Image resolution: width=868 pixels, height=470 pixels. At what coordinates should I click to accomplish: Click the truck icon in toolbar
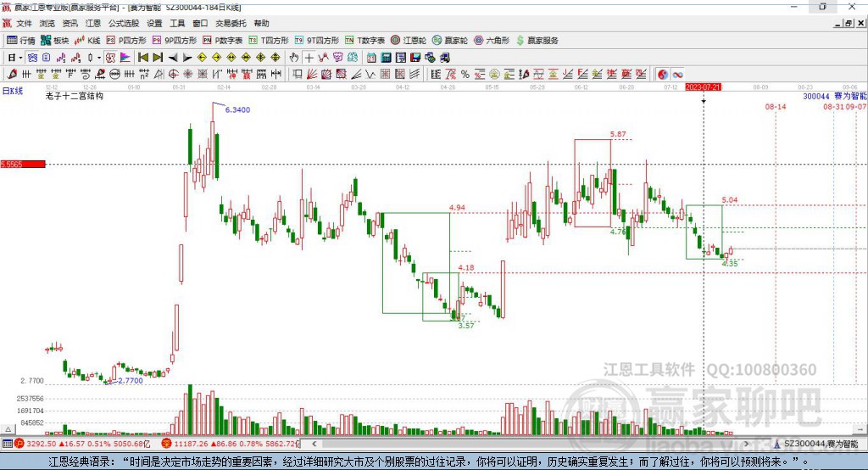[444, 58]
